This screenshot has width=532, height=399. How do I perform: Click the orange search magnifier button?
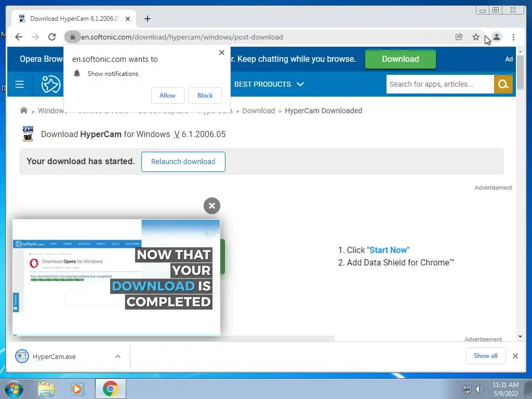point(503,84)
